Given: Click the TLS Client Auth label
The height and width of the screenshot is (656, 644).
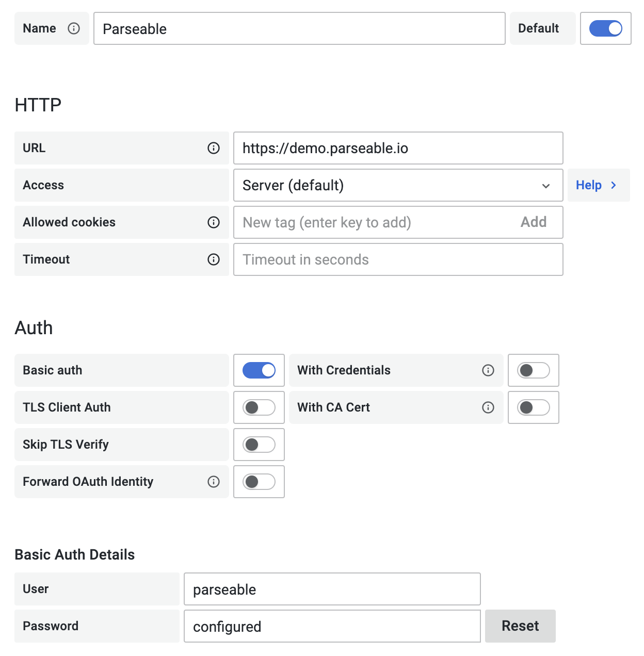Looking at the screenshot, I should [x=67, y=407].
